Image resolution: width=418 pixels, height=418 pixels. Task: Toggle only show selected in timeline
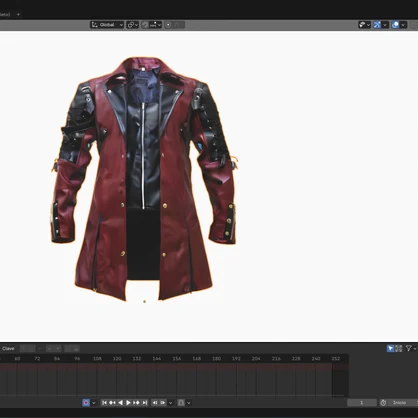pyautogui.click(x=390, y=349)
